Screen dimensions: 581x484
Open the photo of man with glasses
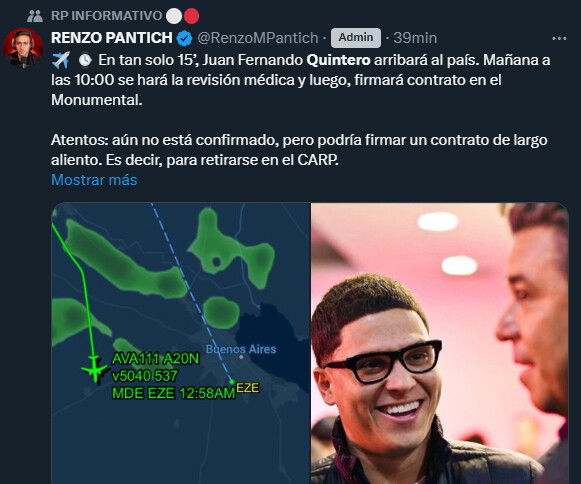pyautogui.click(x=440, y=343)
